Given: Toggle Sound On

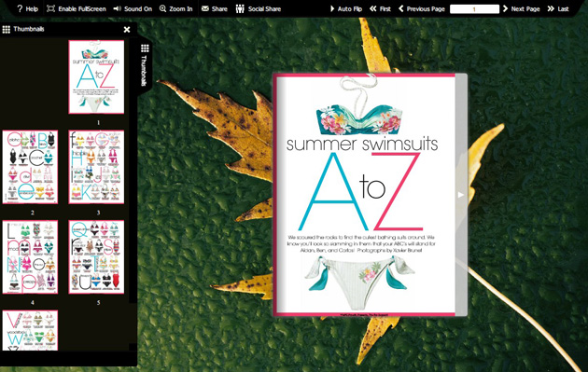Looking at the screenshot, I should click(133, 8).
